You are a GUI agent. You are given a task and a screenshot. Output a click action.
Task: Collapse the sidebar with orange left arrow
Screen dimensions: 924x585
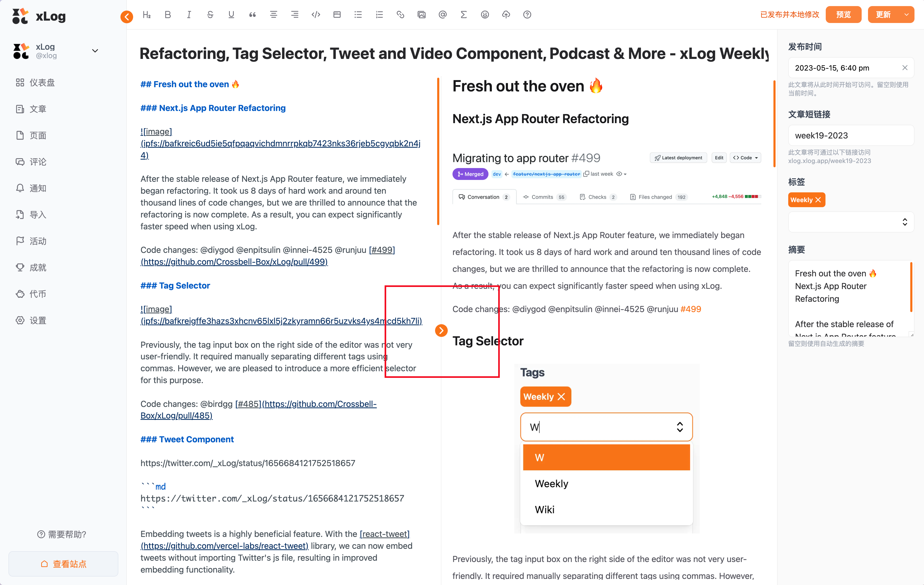[x=127, y=16]
